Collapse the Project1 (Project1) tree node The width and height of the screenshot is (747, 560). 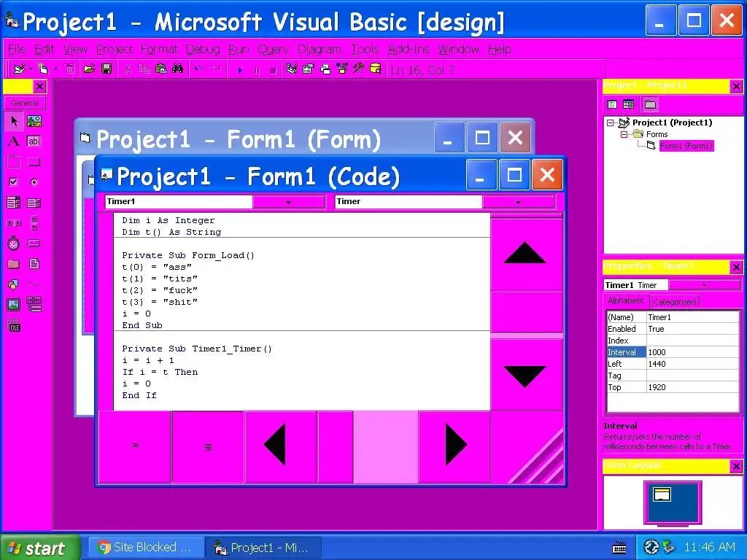pyautogui.click(x=610, y=122)
